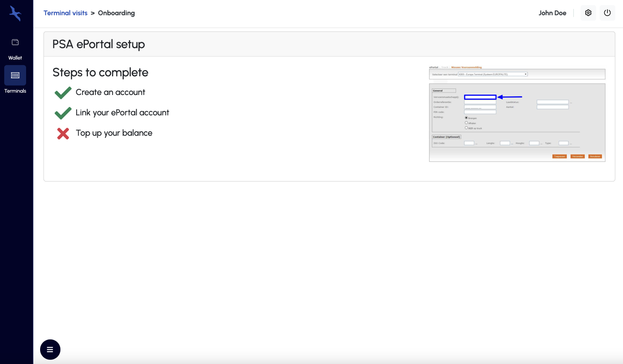Open the round hamburger menu button
This screenshot has width=623, height=364.
pos(50,350)
